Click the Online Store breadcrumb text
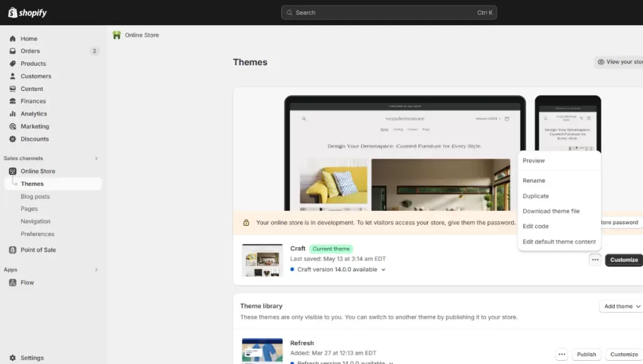643x364 pixels. click(x=142, y=35)
